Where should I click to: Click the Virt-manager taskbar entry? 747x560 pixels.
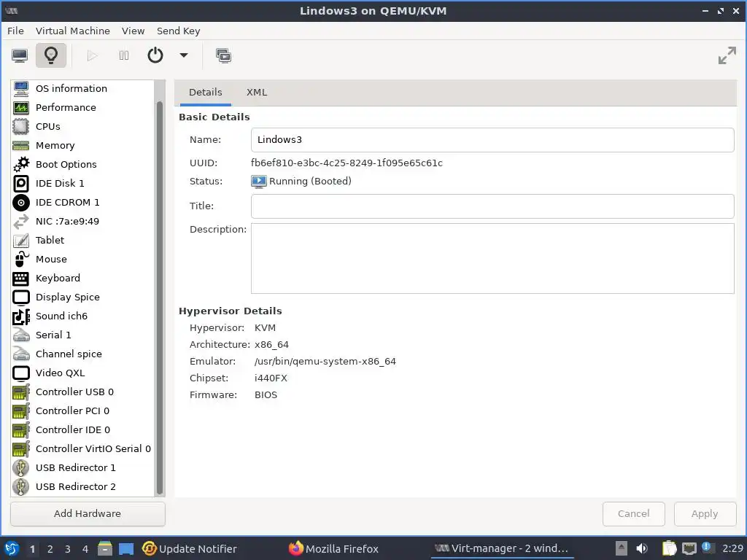[501, 548]
